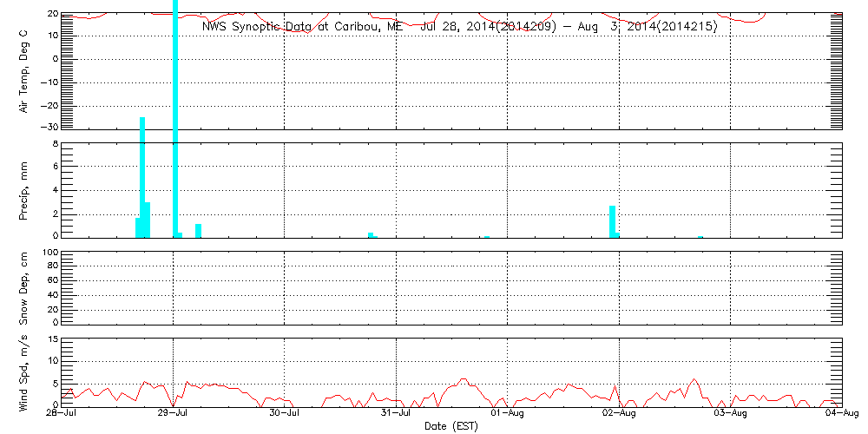868x434 pixels.
Task: Select the 29-Jul date tick label
Action: (174, 414)
